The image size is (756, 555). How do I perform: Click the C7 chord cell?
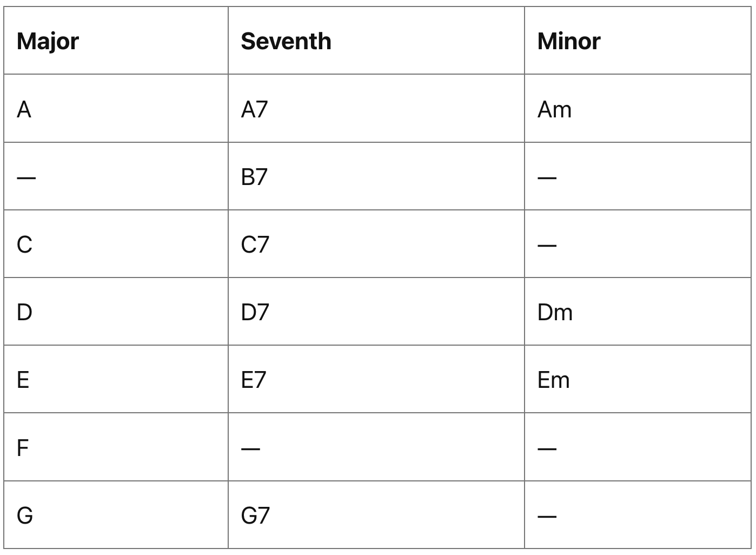click(255, 245)
